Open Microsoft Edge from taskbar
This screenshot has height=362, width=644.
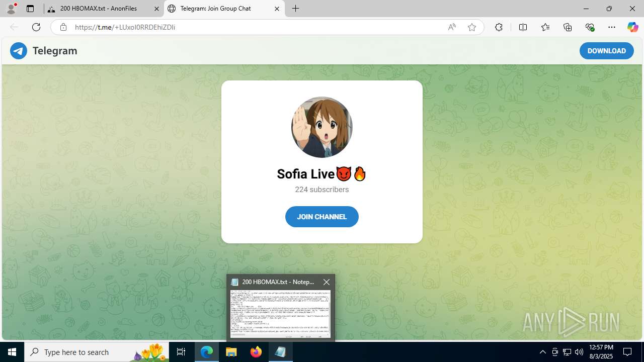[207, 352]
